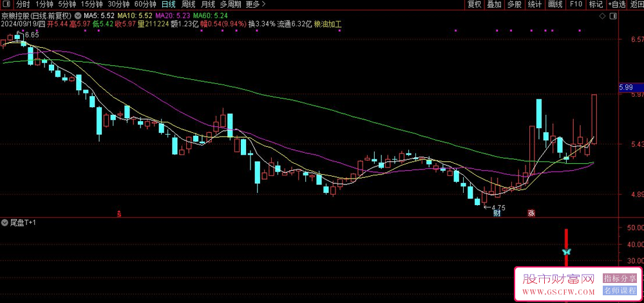Image resolution: width=644 pixels, height=303 pixels.
Task: Click the MA20: 5.23 indicator label
Action: point(173,16)
